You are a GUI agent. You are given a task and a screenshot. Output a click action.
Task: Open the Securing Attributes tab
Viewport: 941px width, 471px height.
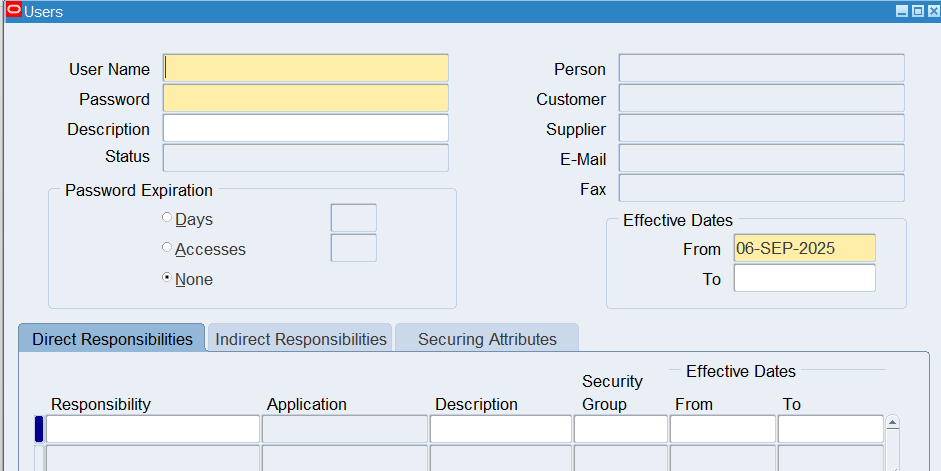point(487,339)
